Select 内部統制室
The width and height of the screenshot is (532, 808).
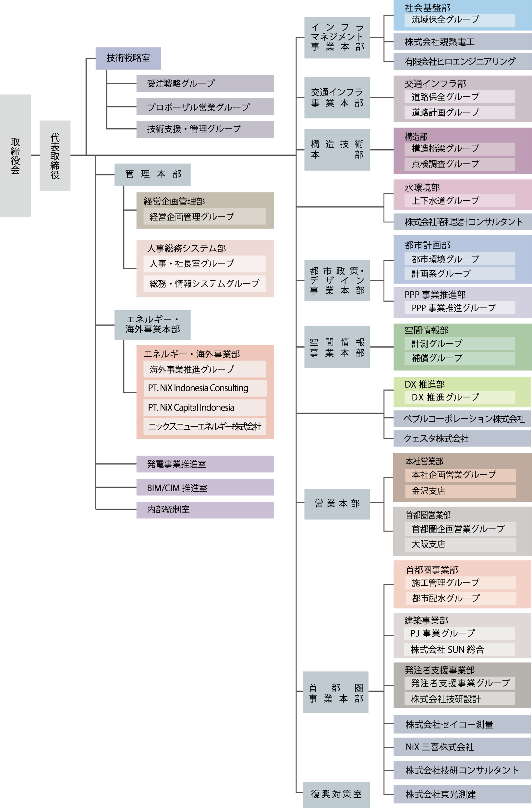[205, 510]
